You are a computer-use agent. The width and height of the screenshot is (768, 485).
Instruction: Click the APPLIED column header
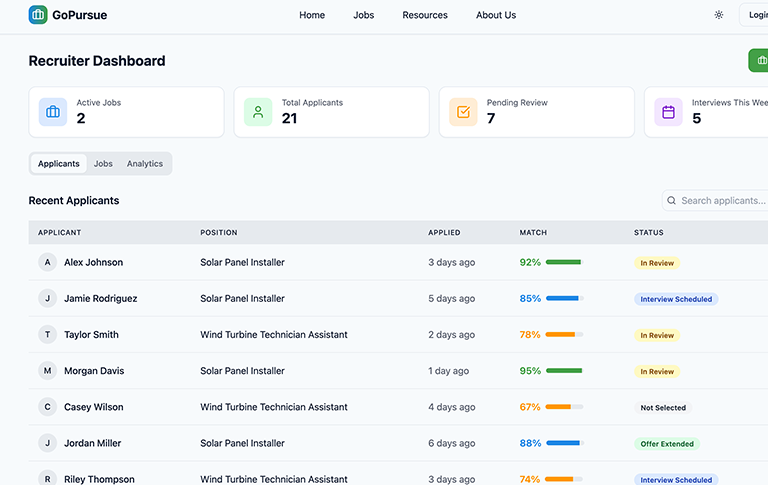click(444, 233)
